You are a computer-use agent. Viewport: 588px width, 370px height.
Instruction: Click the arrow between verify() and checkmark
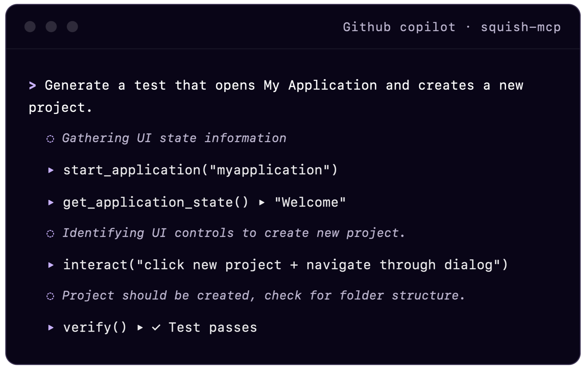[x=140, y=328]
